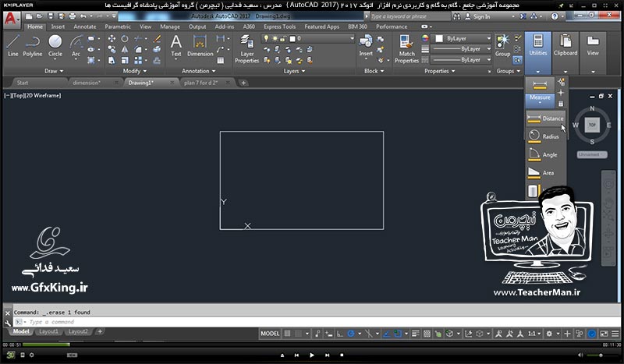This screenshot has height=364, width=624.
Task: Expand the Modify panel dropdown
Action: pyautogui.click(x=134, y=71)
